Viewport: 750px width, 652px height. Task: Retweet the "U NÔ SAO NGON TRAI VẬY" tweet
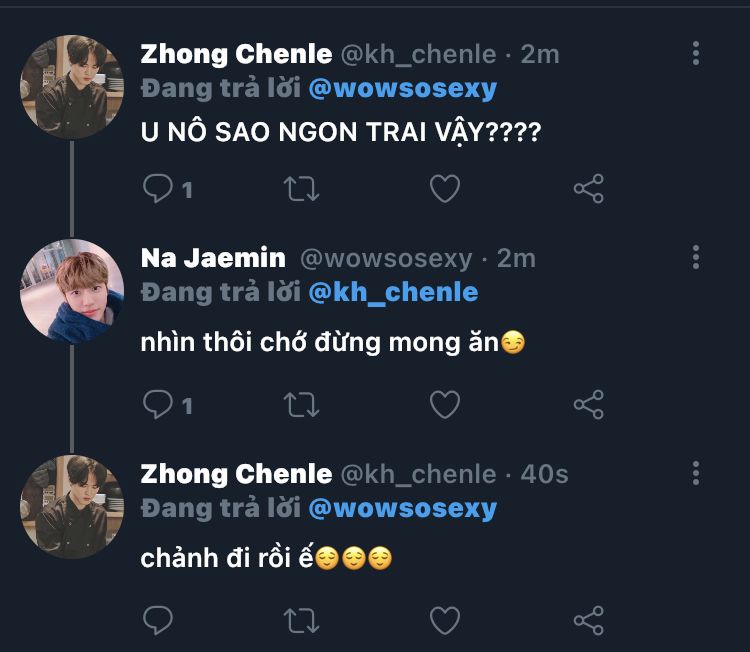click(x=301, y=188)
